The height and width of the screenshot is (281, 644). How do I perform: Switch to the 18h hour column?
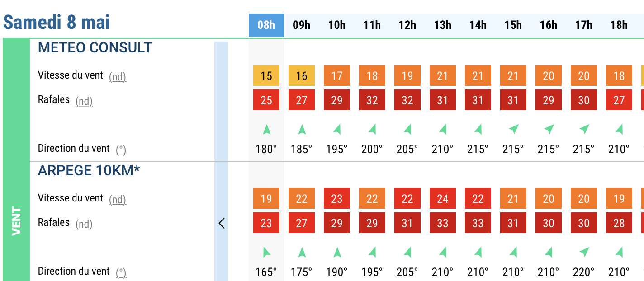[619, 25]
